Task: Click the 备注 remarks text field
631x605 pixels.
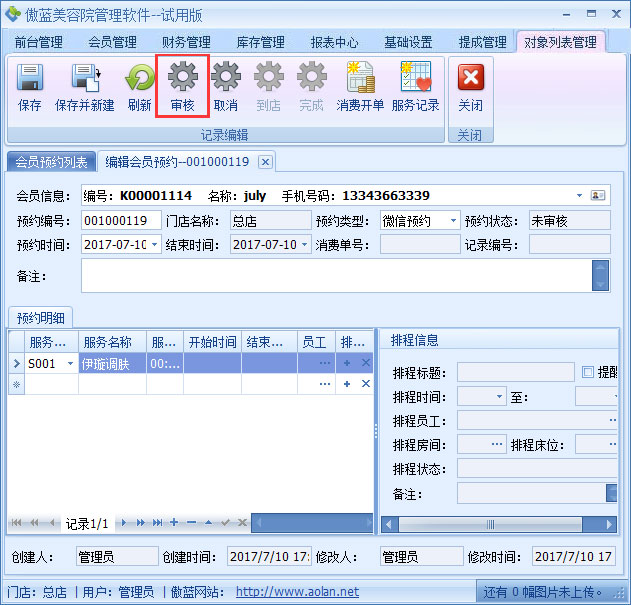Action: tap(336, 275)
